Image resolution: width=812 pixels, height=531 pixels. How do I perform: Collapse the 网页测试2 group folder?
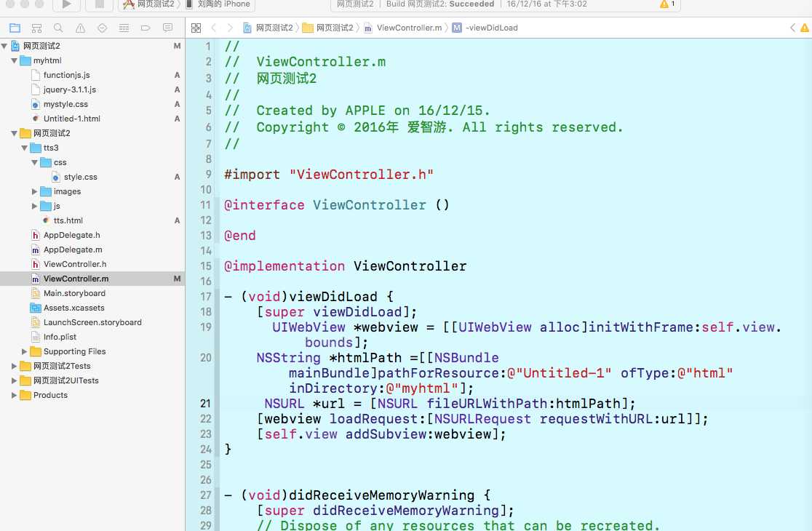(15, 133)
